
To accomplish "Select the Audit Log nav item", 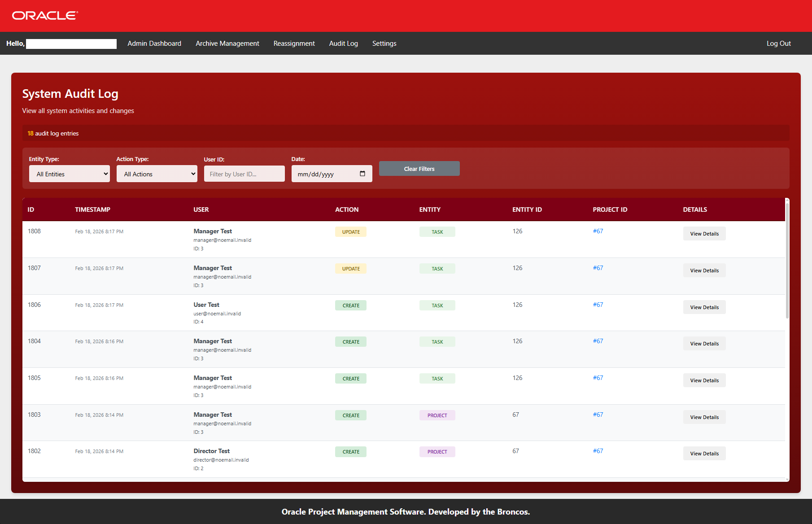I will (x=344, y=44).
